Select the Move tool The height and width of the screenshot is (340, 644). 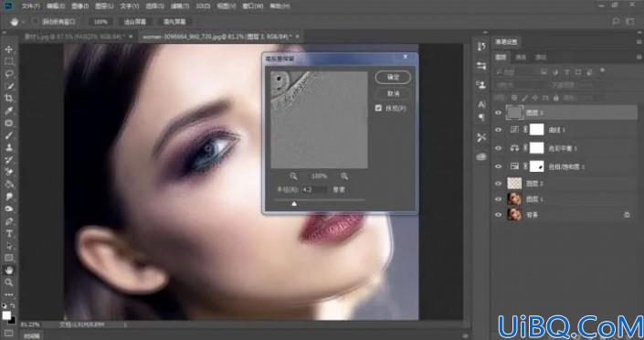tap(8, 49)
